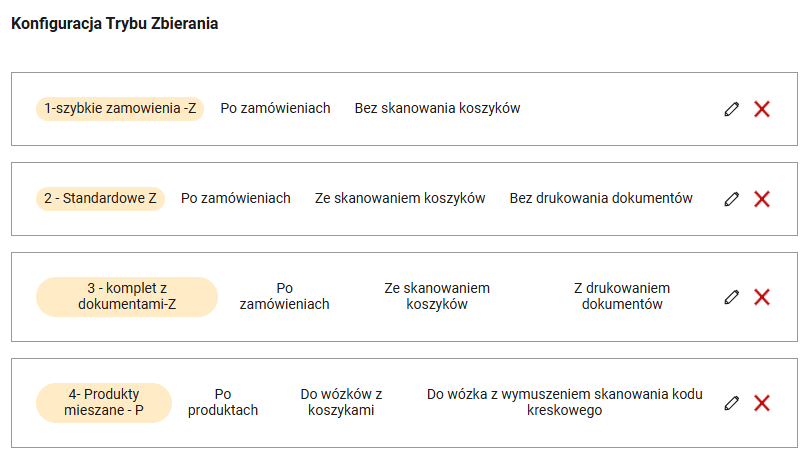Edit the '1-szybkie zamowienia -Z' configuration
This screenshot has height=459, width=810.
pos(732,109)
